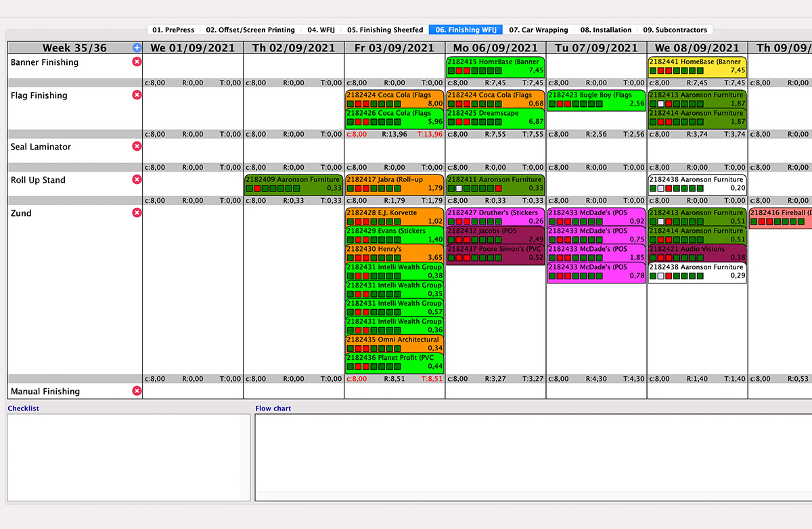
Task: Click the red X beside Manual Finishing
Action: coord(137,391)
